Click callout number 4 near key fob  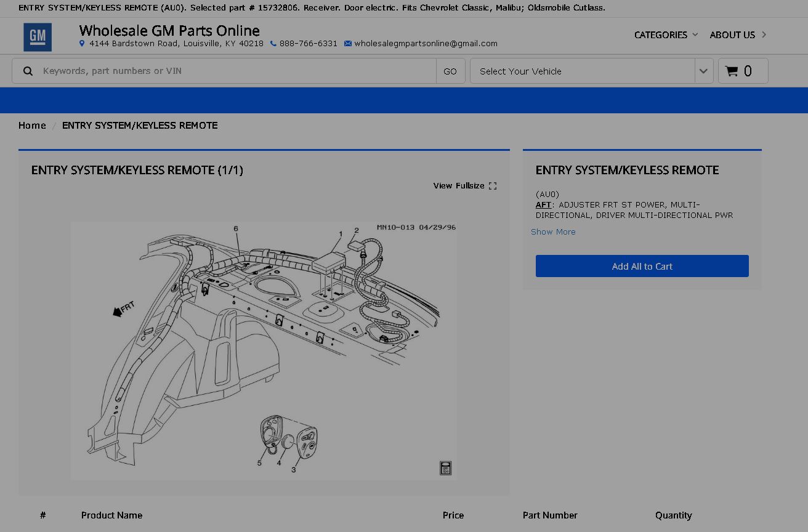278,463
